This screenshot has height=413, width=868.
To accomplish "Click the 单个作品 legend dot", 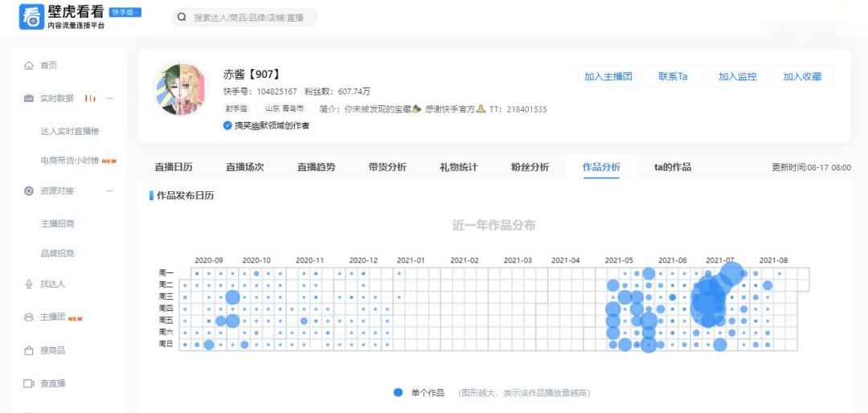I will coord(398,393).
